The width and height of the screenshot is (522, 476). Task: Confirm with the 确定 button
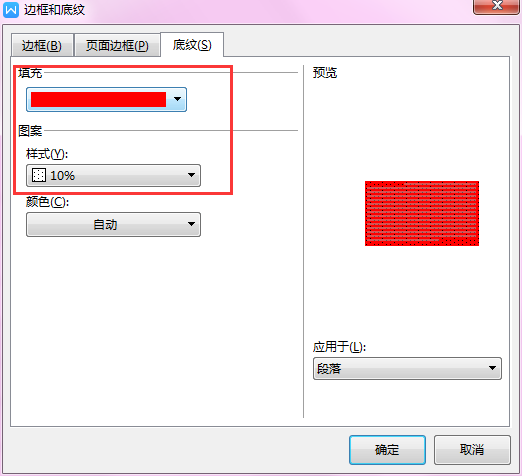coord(387,450)
